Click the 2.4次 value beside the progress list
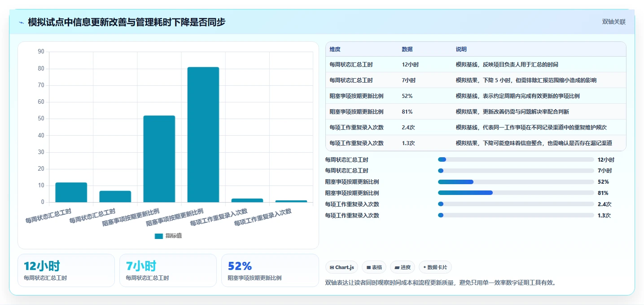The width and height of the screenshot is (644, 305). [x=605, y=204]
